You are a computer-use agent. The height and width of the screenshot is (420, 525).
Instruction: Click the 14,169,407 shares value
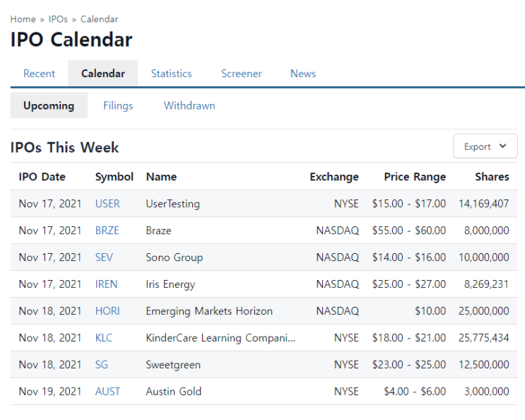coord(484,204)
